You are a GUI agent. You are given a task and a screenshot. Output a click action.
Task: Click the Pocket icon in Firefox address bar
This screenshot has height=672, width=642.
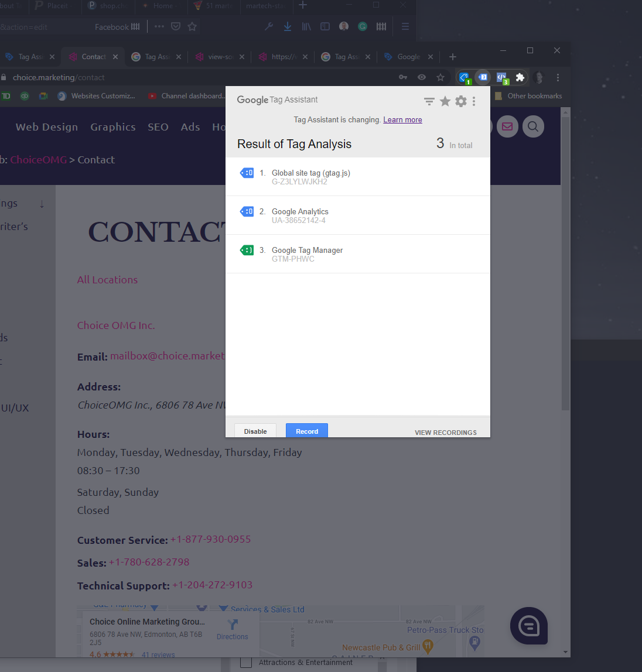click(175, 26)
